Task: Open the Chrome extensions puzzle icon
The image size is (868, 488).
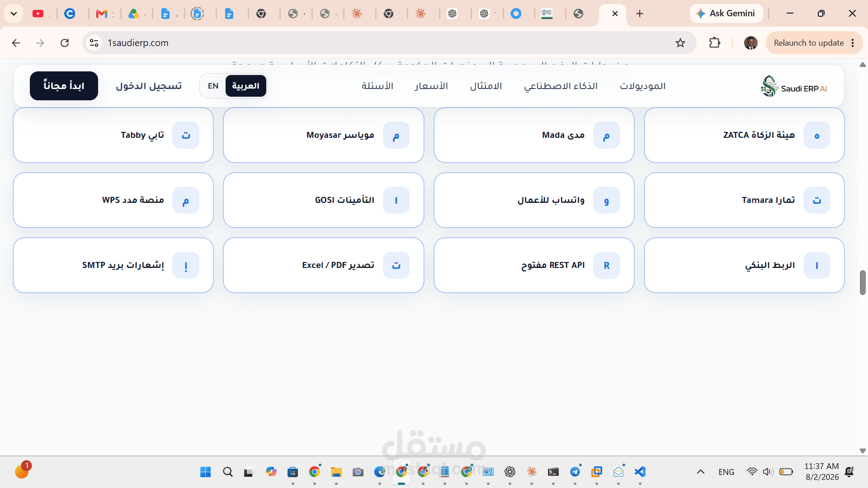Action: click(x=715, y=43)
